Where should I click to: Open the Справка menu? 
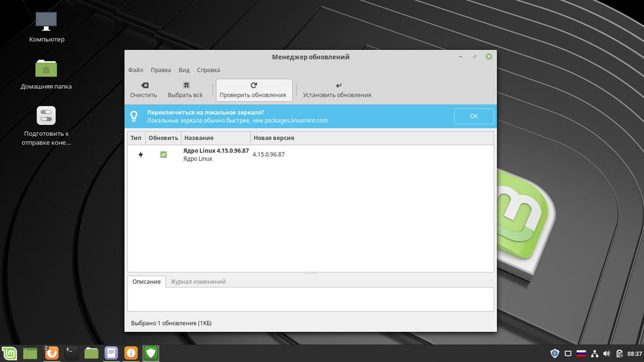tap(208, 70)
